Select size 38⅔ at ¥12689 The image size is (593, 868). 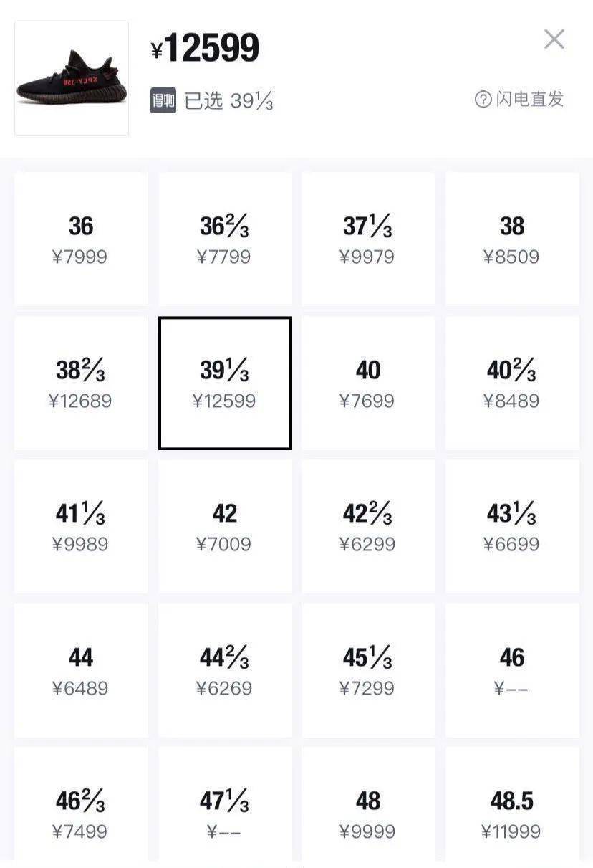pos(81,383)
